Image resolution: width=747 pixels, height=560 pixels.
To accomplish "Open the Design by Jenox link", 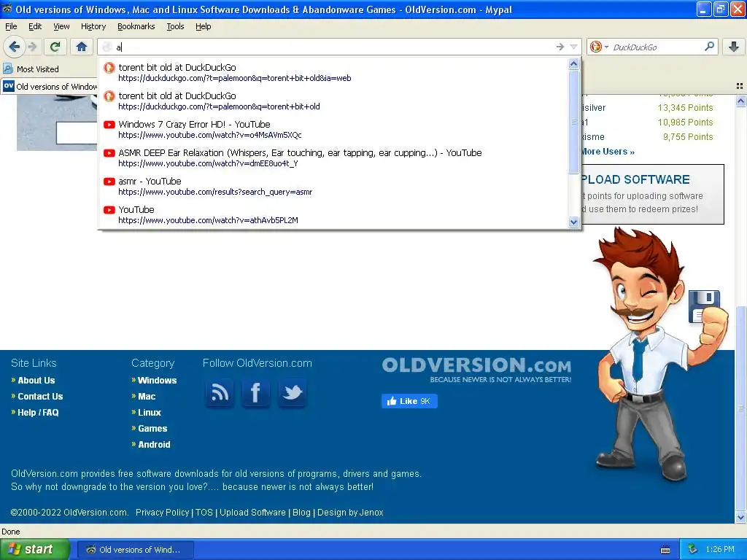I will coord(350,513).
